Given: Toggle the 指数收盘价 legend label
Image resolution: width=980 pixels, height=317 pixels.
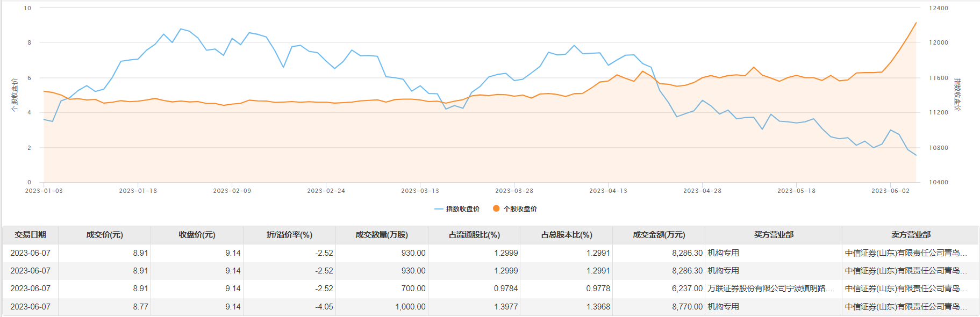Looking at the screenshot, I should [463, 209].
